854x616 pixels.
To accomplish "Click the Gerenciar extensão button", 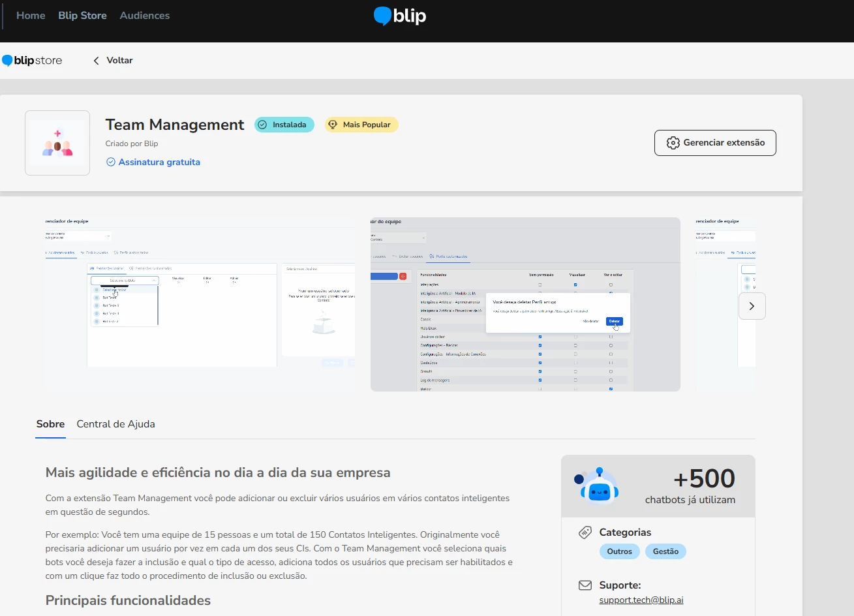I will click(x=715, y=143).
